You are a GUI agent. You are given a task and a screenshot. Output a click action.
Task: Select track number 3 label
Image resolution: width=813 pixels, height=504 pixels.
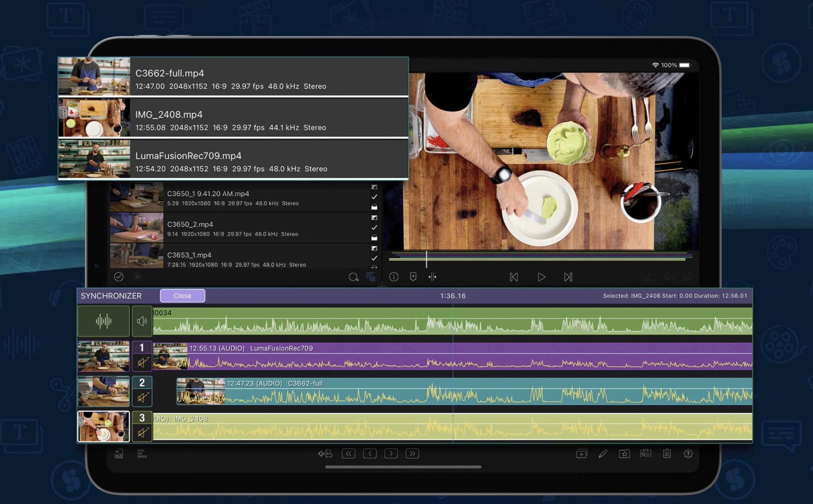142,418
